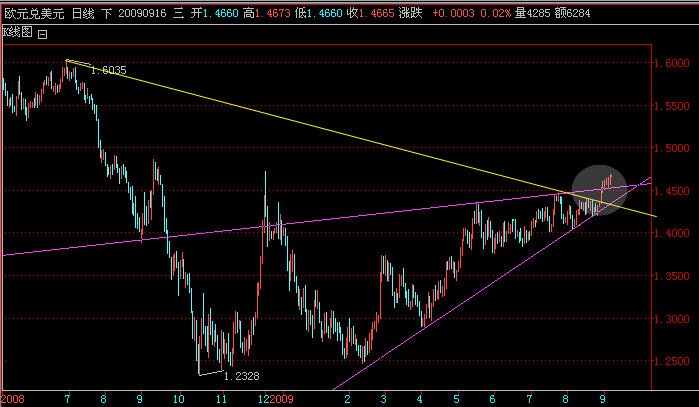
Task: Click the 1.2500 price axis label
Action: coord(671,362)
